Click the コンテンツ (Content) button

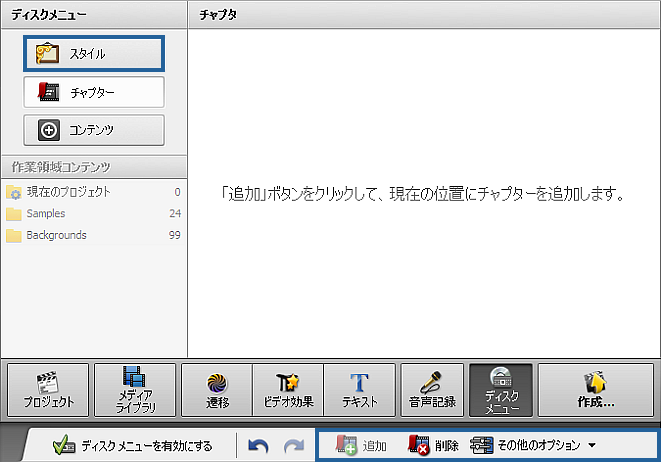pos(94,130)
